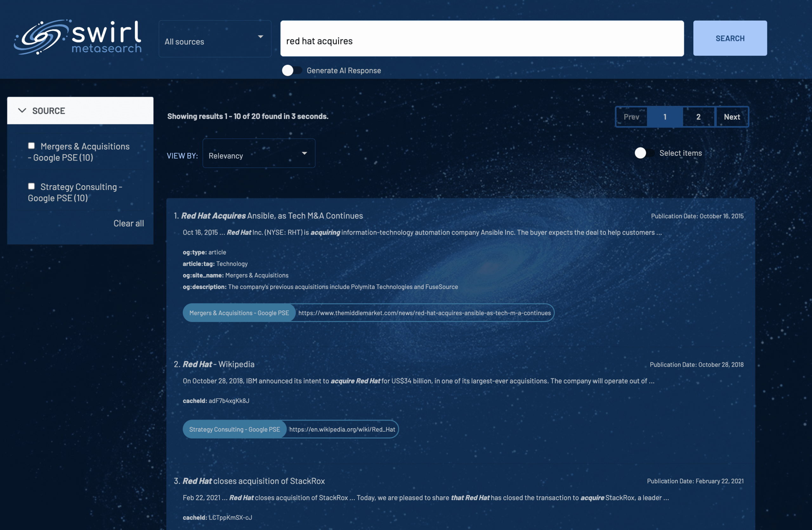Screen dimensions: 812x530
Task: Collapse the SOURCE filter panel
Action: 80,111
